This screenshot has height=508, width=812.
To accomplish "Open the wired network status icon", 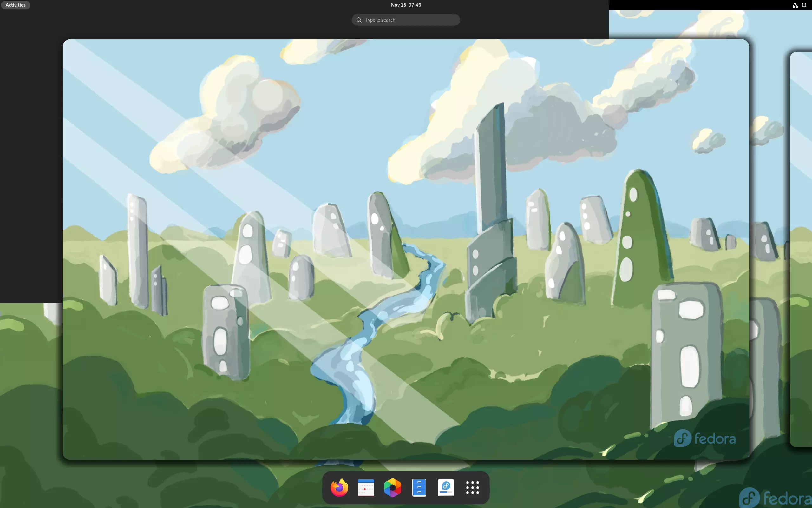I will [x=795, y=5].
